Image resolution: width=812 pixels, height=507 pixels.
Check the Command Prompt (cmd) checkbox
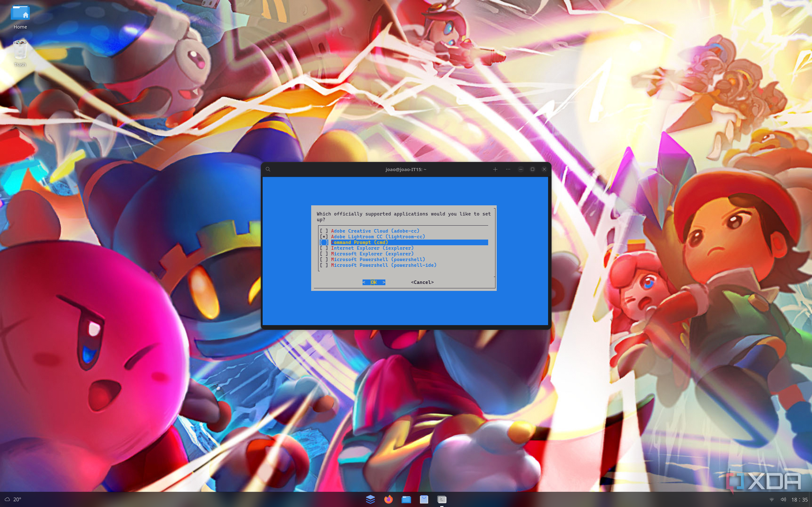click(324, 242)
